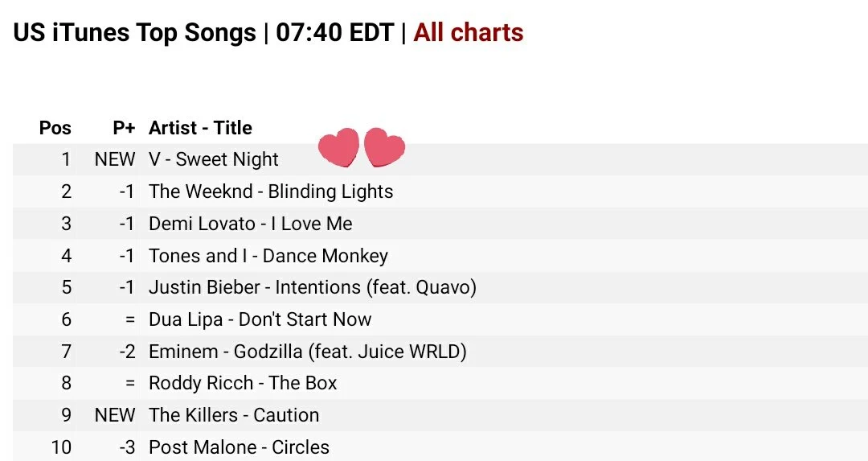Click the "Artist - Title" column header
The image size is (868, 461).
coord(200,128)
